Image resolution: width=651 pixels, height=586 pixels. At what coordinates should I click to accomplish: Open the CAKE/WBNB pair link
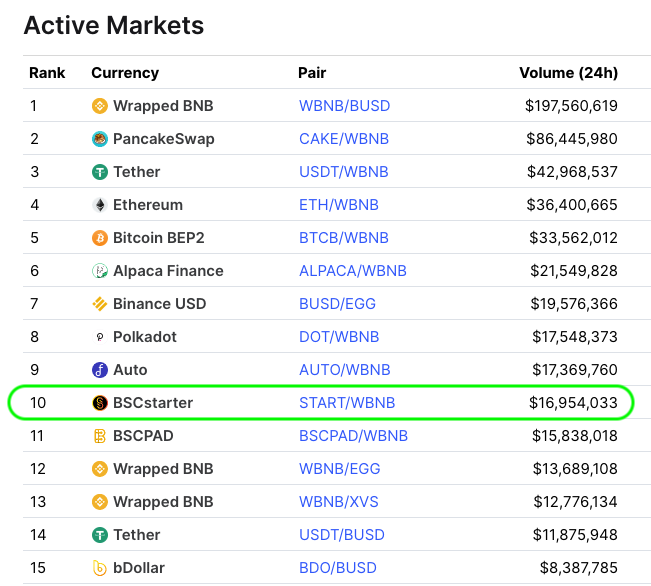point(344,139)
